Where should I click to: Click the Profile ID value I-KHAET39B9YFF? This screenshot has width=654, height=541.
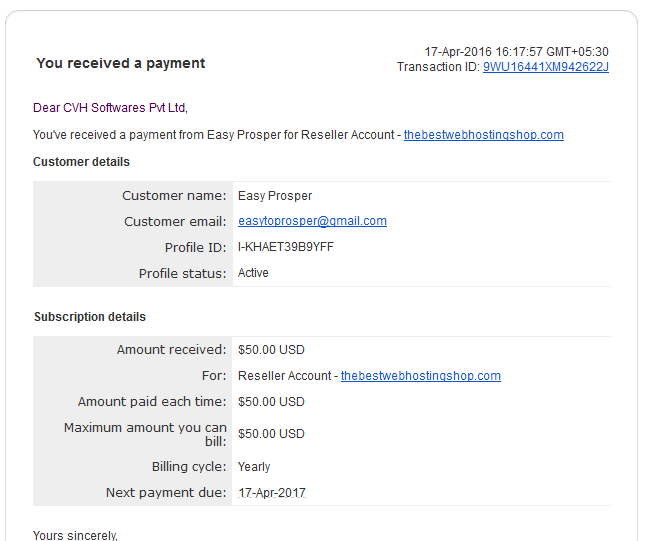pos(286,247)
